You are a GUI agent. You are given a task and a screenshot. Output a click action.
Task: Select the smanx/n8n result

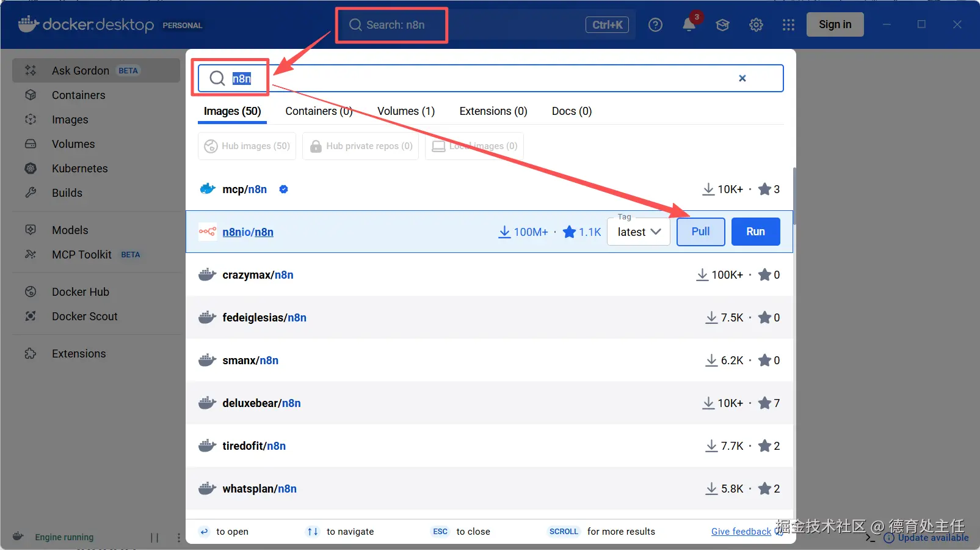tap(489, 361)
